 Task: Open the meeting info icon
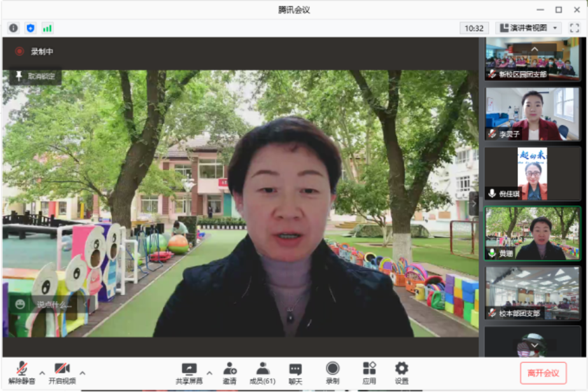click(x=13, y=28)
